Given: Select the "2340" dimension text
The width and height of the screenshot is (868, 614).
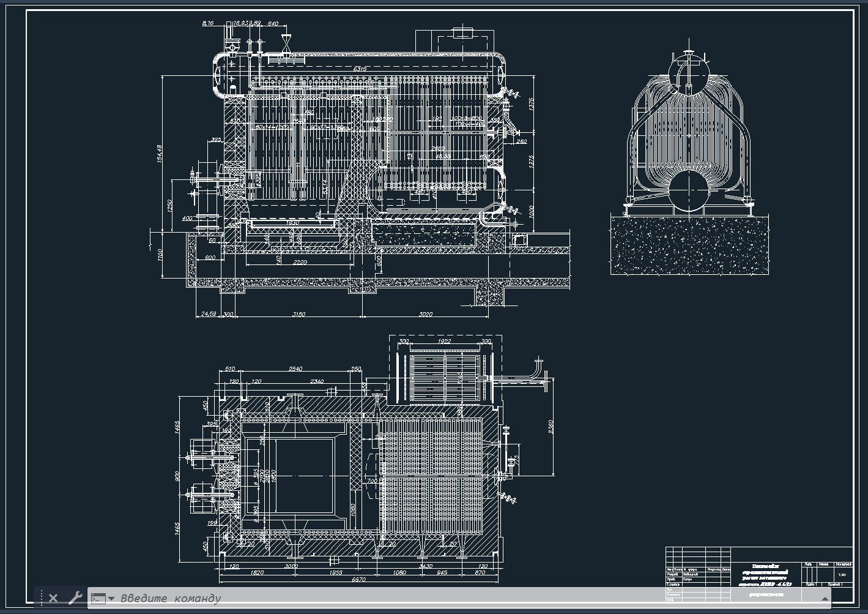Looking at the screenshot, I should pyautogui.click(x=317, y=381).
